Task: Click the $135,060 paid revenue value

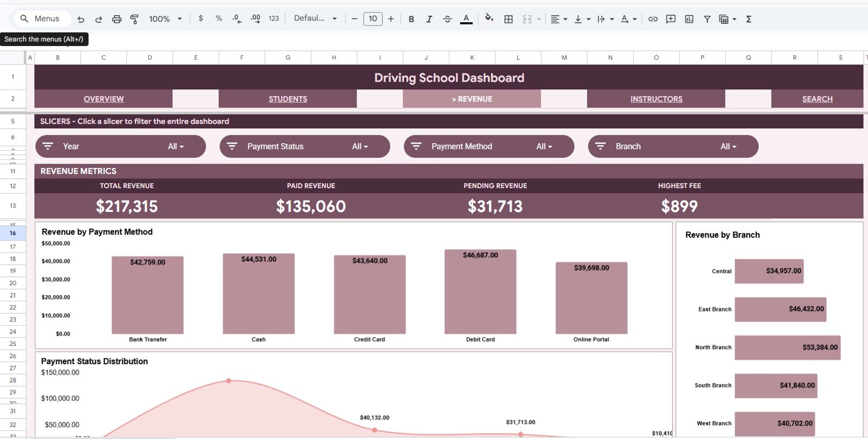Action: click(311, 206)
